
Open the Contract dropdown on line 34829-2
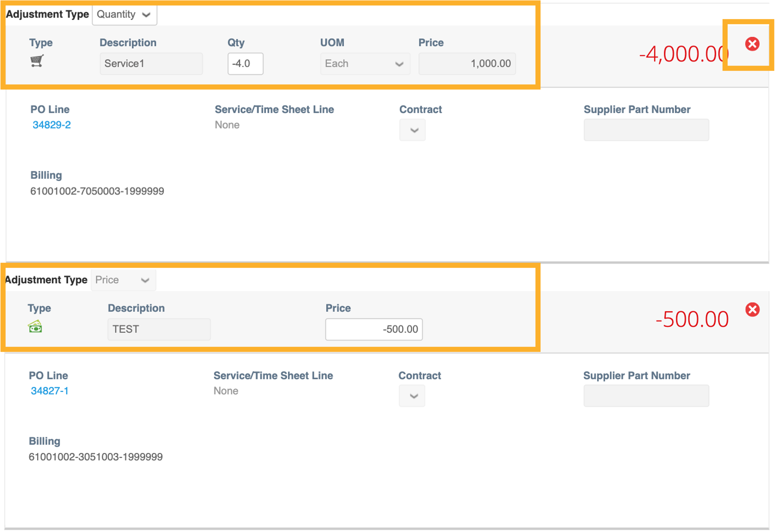click(x=412, y=130)
